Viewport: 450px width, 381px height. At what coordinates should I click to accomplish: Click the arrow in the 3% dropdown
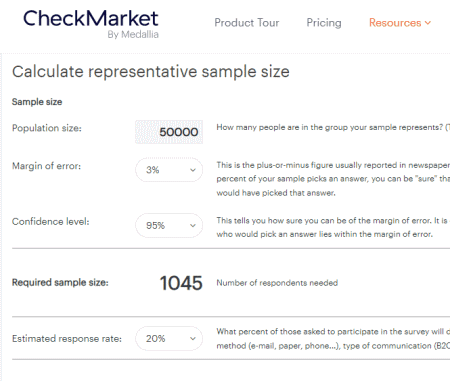pos(193,170)
